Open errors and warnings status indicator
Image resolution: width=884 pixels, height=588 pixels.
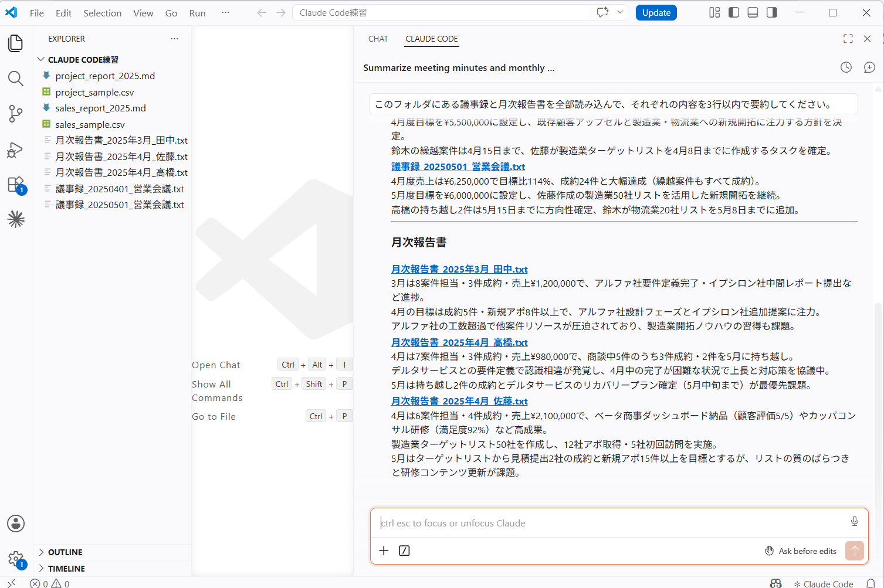click(x=50, y=583)
